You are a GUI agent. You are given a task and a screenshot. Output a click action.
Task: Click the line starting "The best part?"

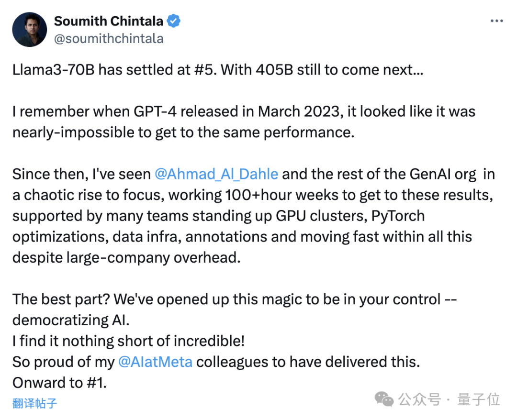coord(235,299)
